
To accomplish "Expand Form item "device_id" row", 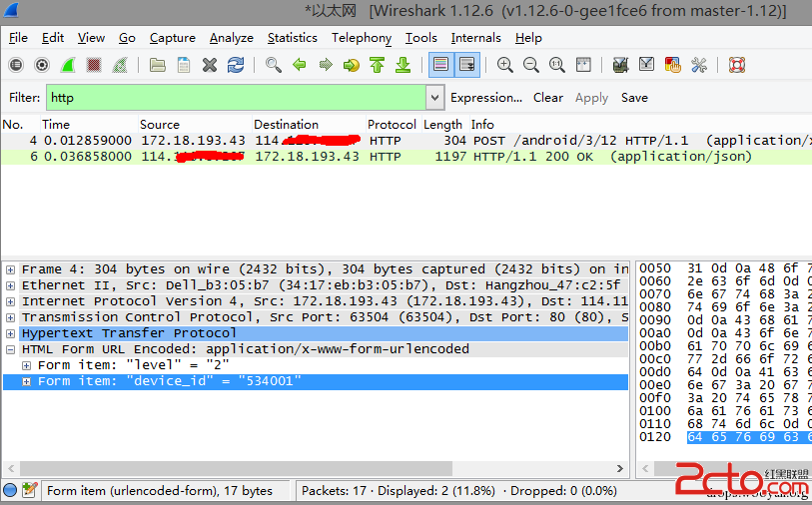I will point(26,382).
